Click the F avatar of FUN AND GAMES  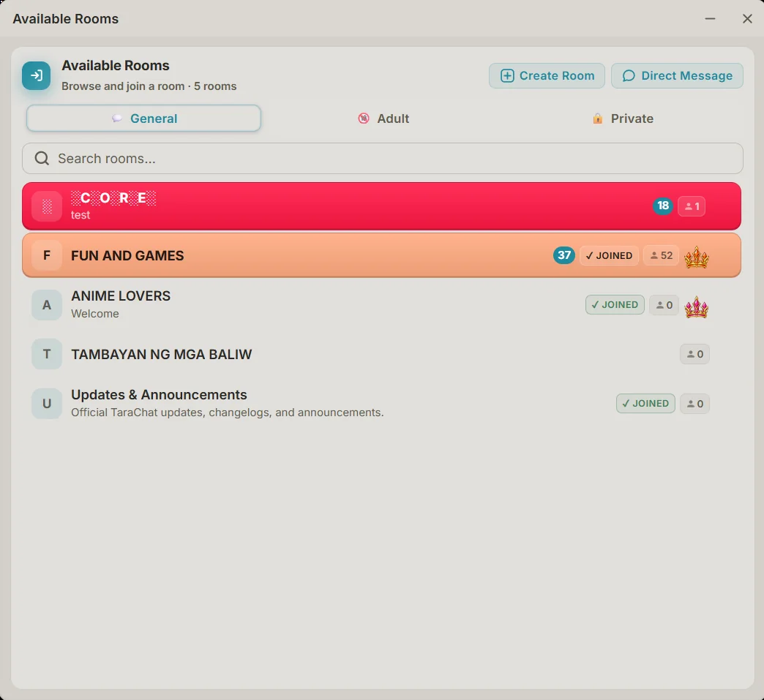click(47, 255)
